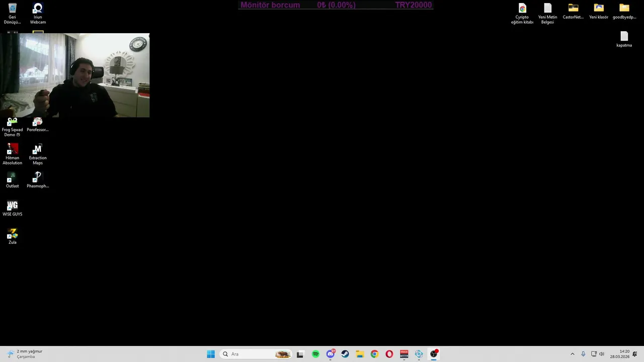Open the OBS Studio taskbar icon

(x=434, y=354)
